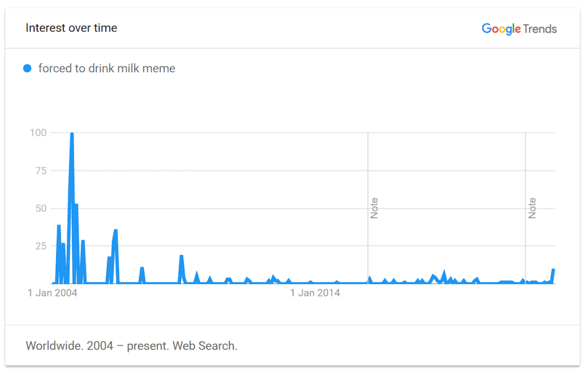588x373 pixels.
Task: Click the 'Interest over time' heading
Action: (71, 28)
